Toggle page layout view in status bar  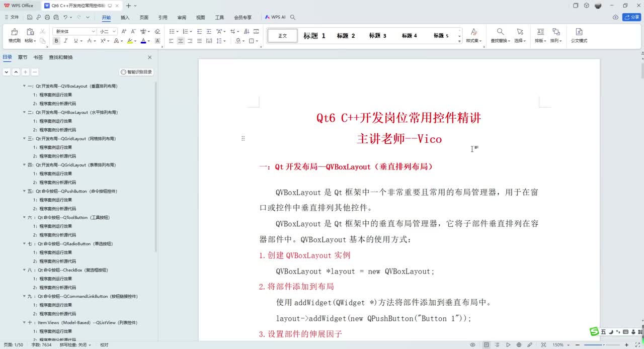[x=487, y=345]
